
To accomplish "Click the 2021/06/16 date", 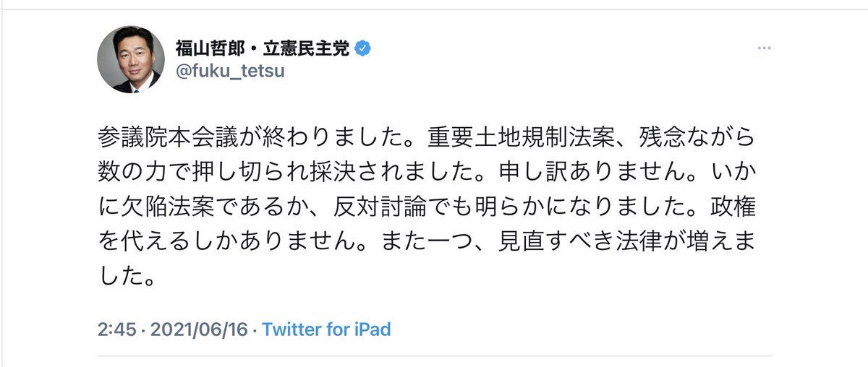I will [198, 330].
